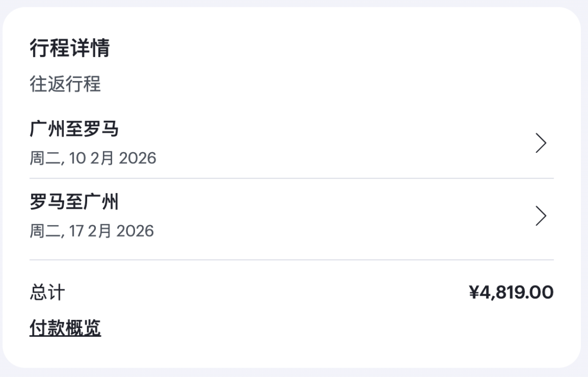Click the 总计 total label
Screen dimensions: 588x377
(x=47, y=293)
